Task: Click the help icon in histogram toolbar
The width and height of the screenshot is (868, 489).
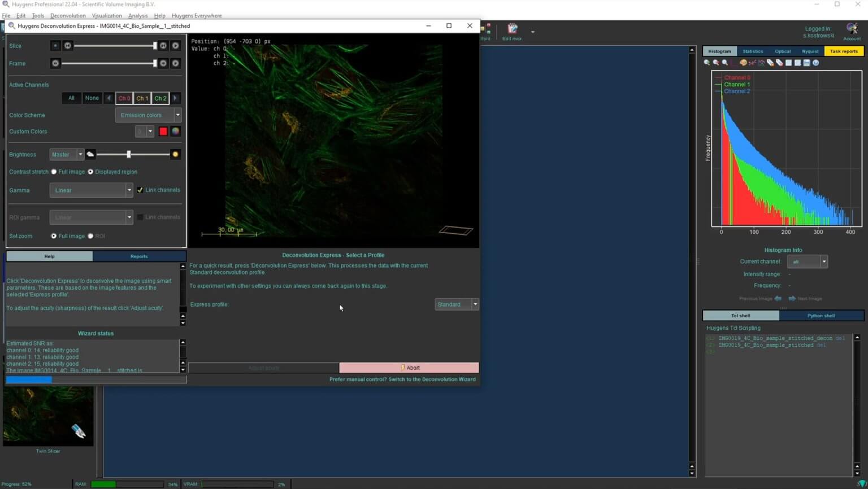Action: pyautogui.click(x=815, y=63)
